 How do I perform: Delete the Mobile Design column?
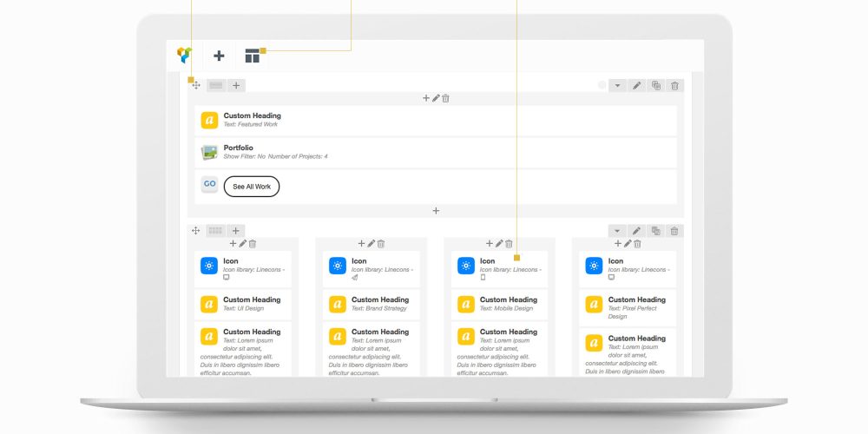[x=509, y=244]
